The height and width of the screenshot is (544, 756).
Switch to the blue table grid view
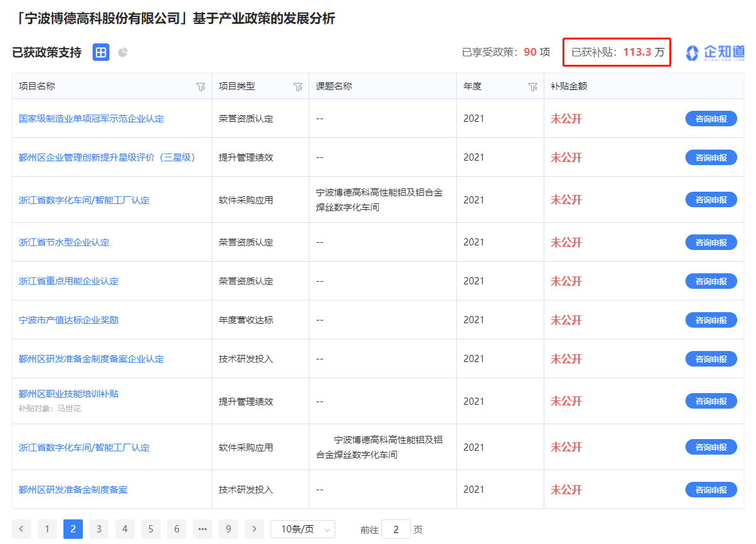pyautogui.click(x=101, y=52)
